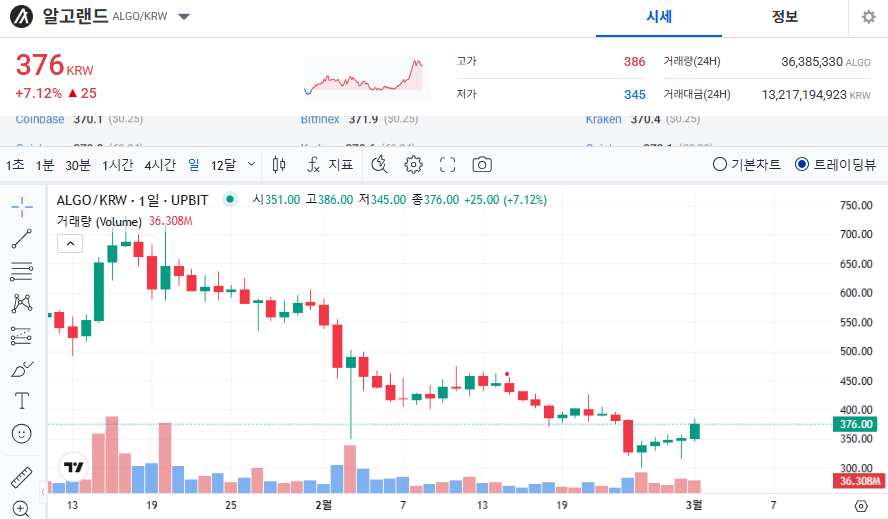The height and width of the screenshot is (519, 888).
Task: Select the 기본차트 radio option
Action: (x=746, y=164)
